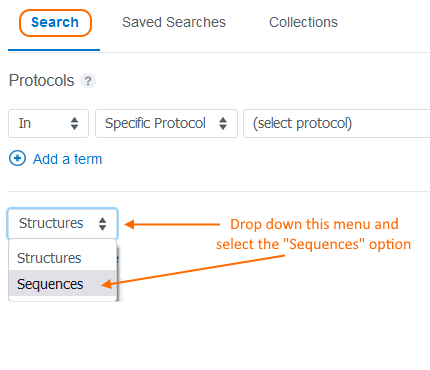
Task: Switch to the Saved Searches tab
Action: (x=174, y=22)
